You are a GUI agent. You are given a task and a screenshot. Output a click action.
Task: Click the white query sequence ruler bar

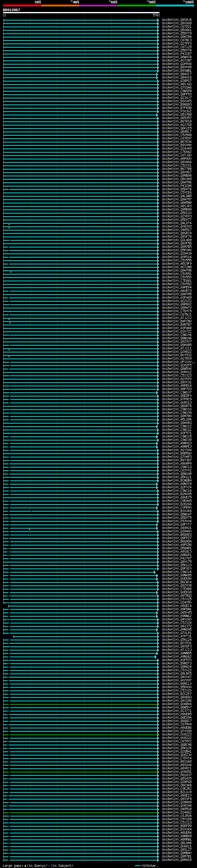tap(81, 12)
